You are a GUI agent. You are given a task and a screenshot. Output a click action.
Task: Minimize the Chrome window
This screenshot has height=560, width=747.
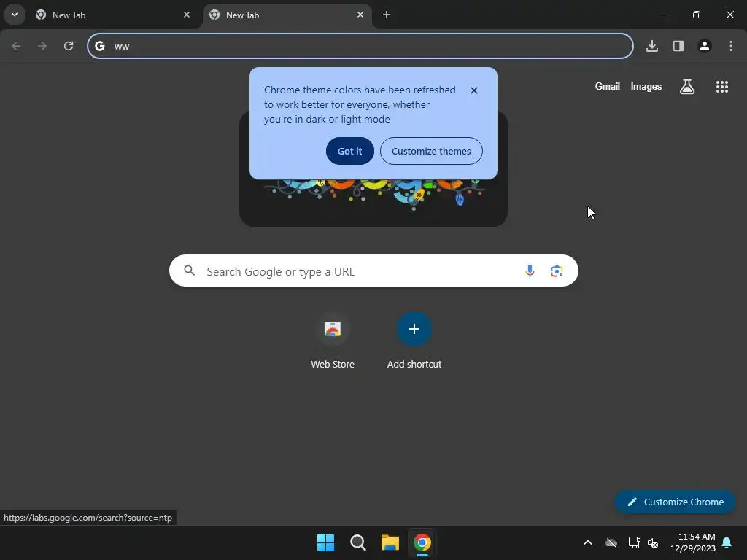pos(662,15)
